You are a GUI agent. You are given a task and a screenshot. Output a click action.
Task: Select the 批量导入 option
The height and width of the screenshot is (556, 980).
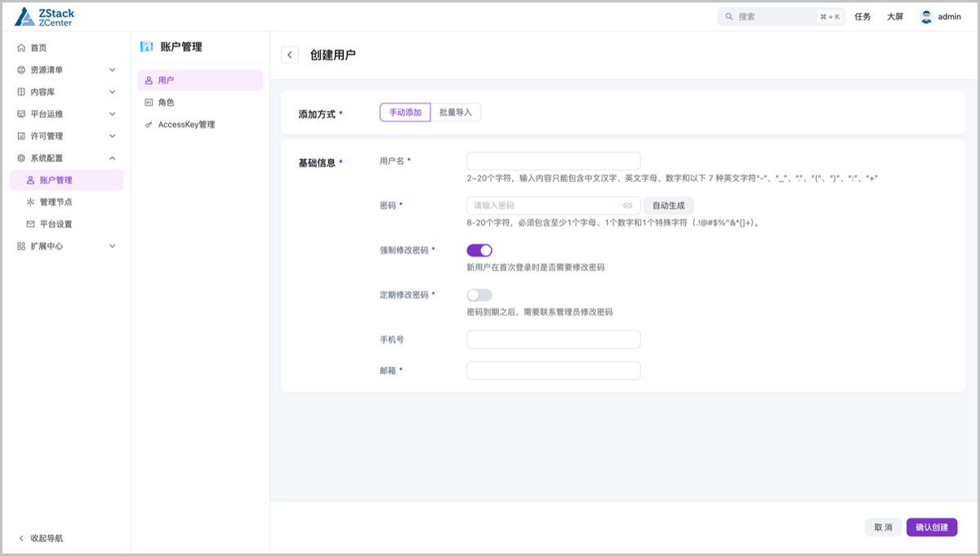click(456, 113)
